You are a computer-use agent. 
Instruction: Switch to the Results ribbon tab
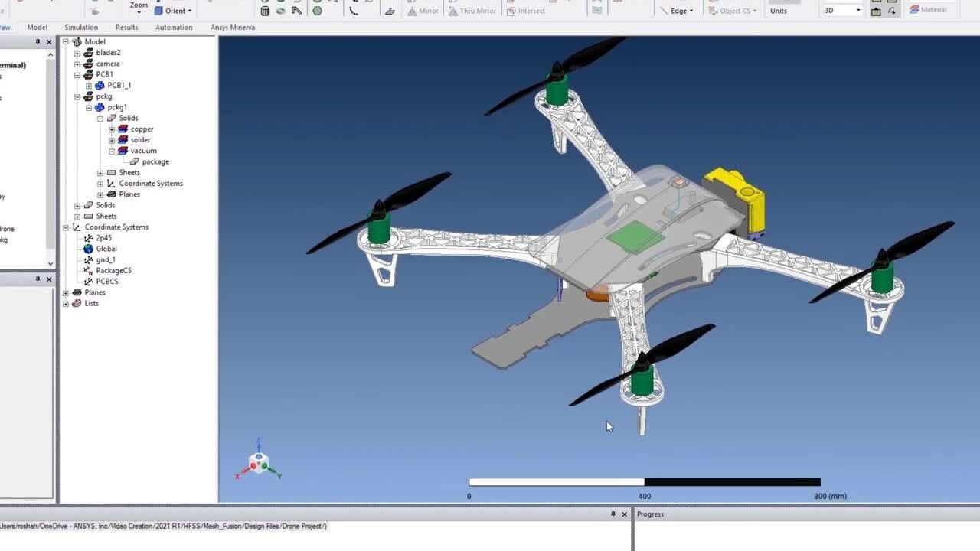[x=127, y=28]
